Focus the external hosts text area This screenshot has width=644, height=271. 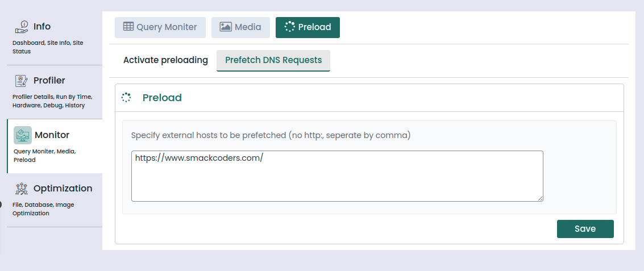click(x=337, y=176)
